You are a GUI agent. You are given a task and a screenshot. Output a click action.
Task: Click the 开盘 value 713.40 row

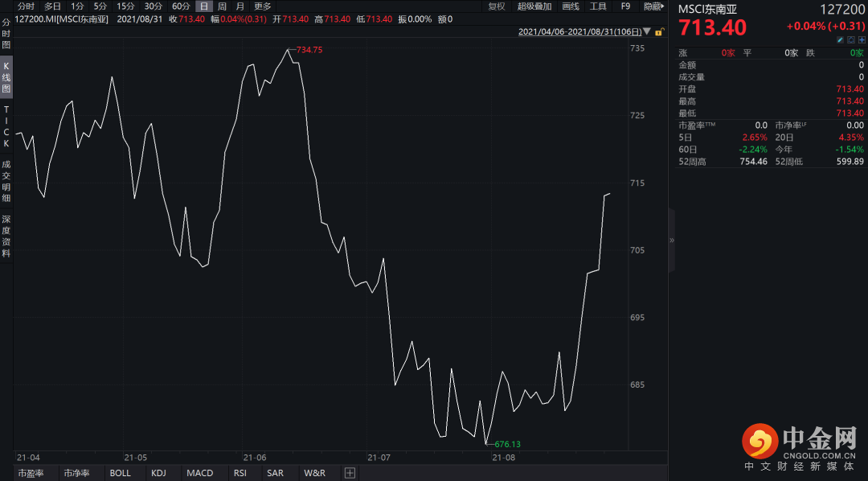click(771, 89)
